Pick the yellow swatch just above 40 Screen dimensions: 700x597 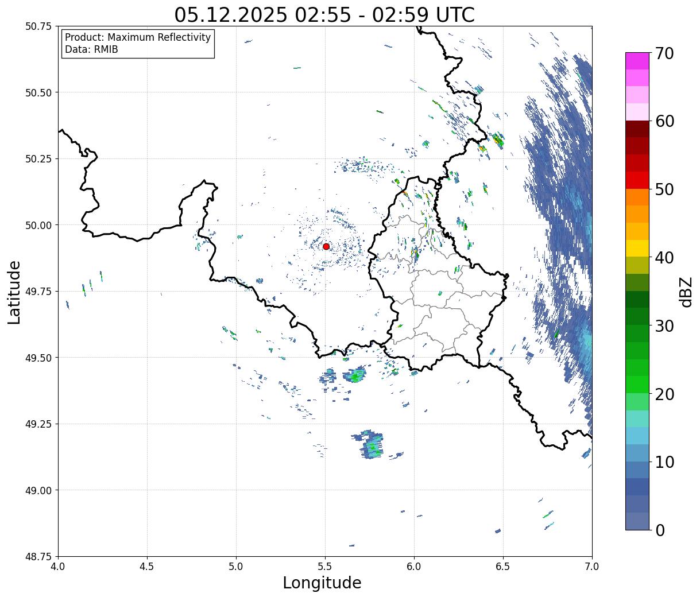637,249
